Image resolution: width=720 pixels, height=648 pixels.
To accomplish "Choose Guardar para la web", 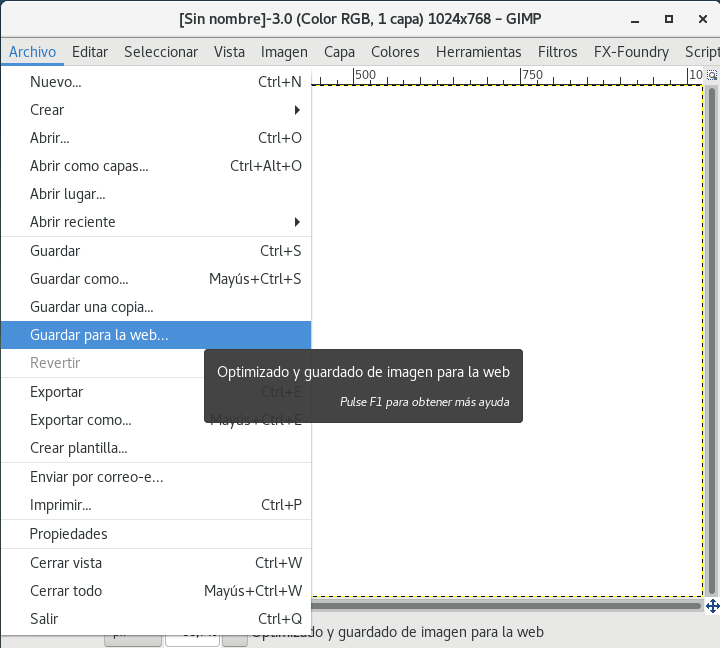I will click(100, 335).
